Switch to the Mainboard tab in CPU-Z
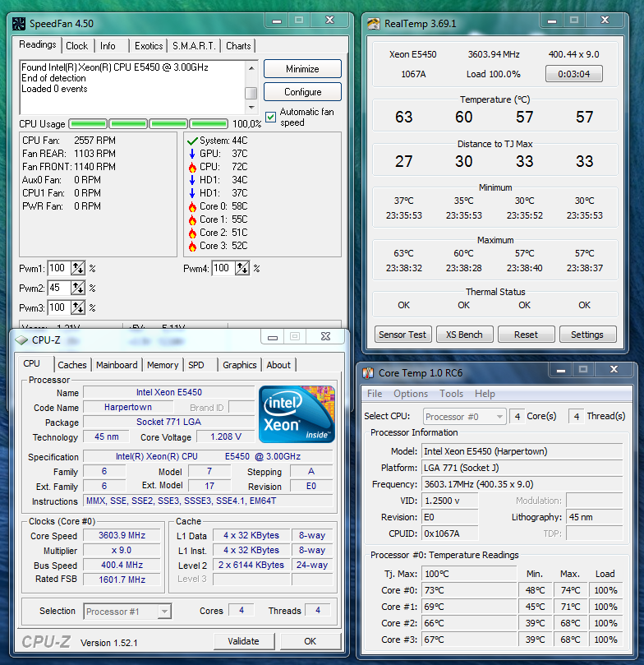 [117, 365]
